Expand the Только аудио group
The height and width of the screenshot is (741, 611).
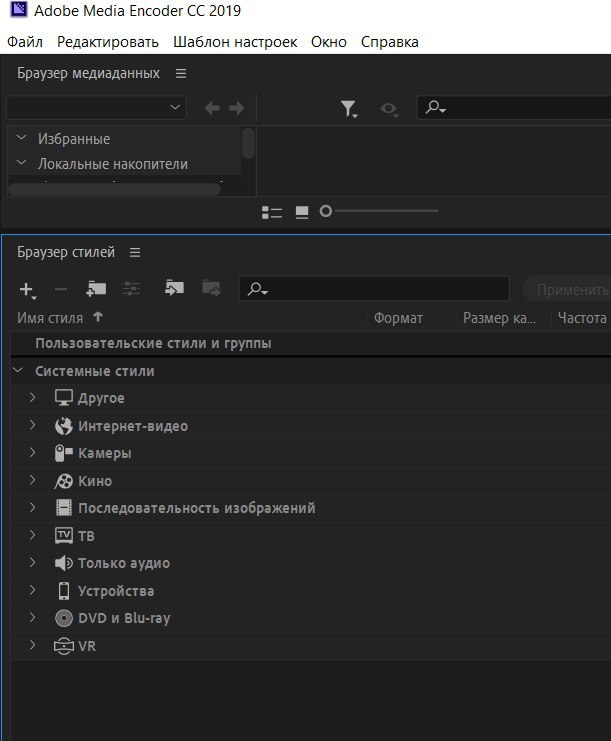point(32,562)
